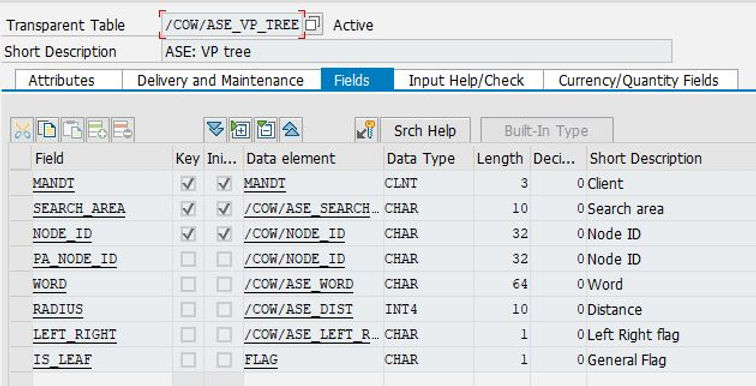
Task: Toggle the Initial checkbox for PA_NODE_ID
Action: (224, 259)
